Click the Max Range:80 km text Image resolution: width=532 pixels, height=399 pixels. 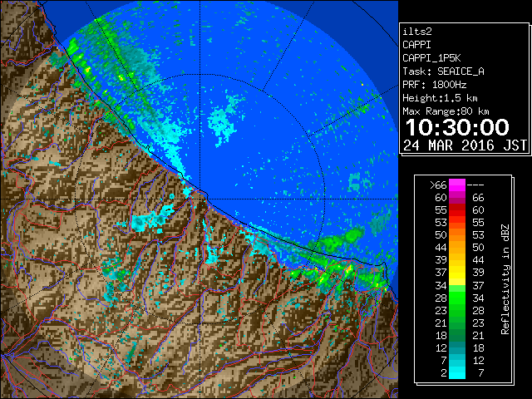[x=446, y=111]
